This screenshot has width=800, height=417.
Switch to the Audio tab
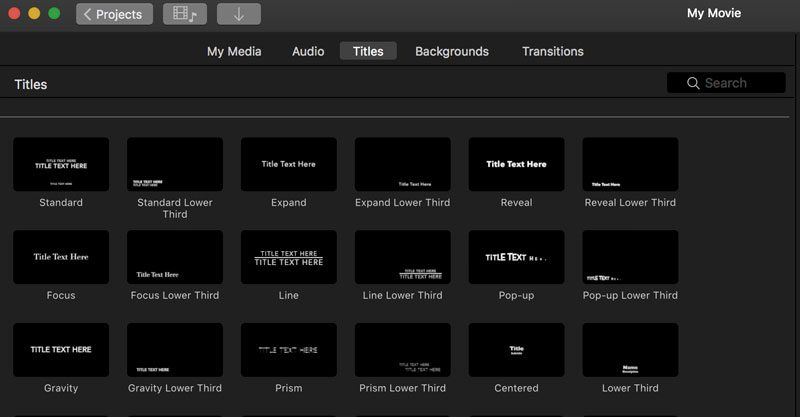pos(308,51)
